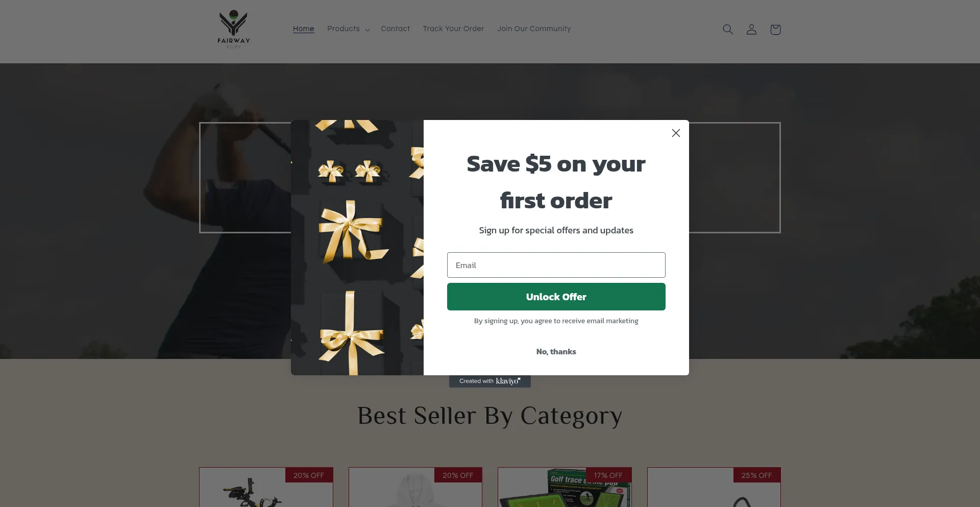Image resolution: width=980 pixels, height=507 pixels.
Task: Expand the Products dropdown chevron
Action: pos(367,30)
